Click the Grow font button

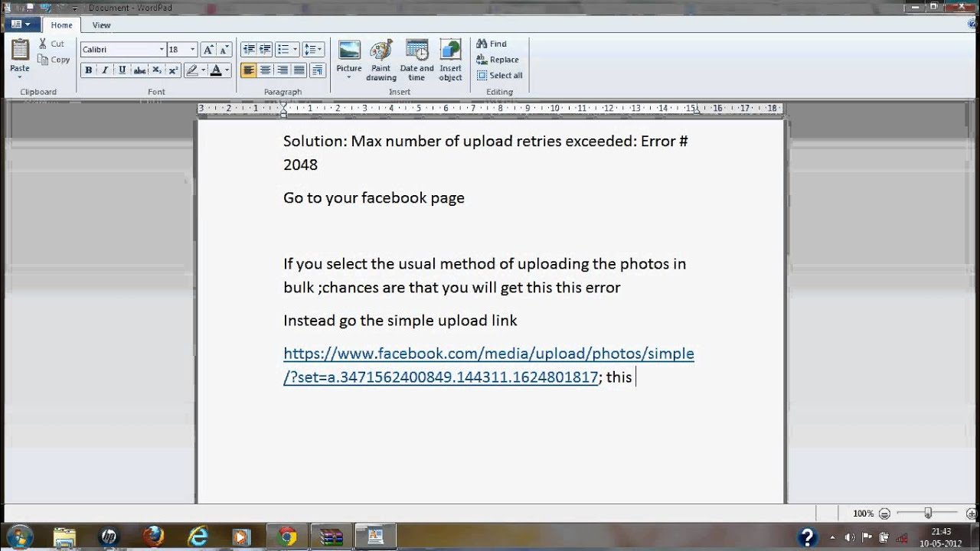(x=208, y=50)
